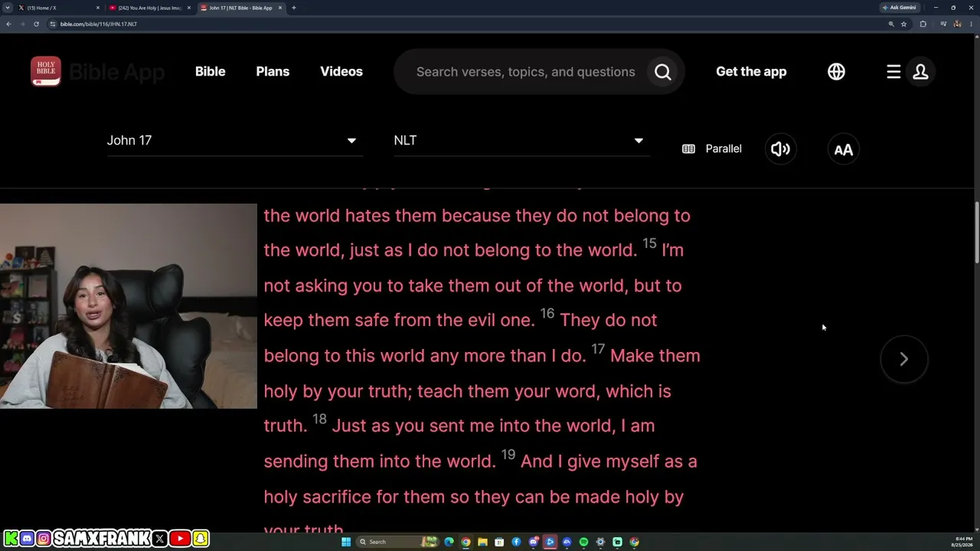980x551 pixels.
Task: Open Spotify from the taskbar
Action: (583, 542)
